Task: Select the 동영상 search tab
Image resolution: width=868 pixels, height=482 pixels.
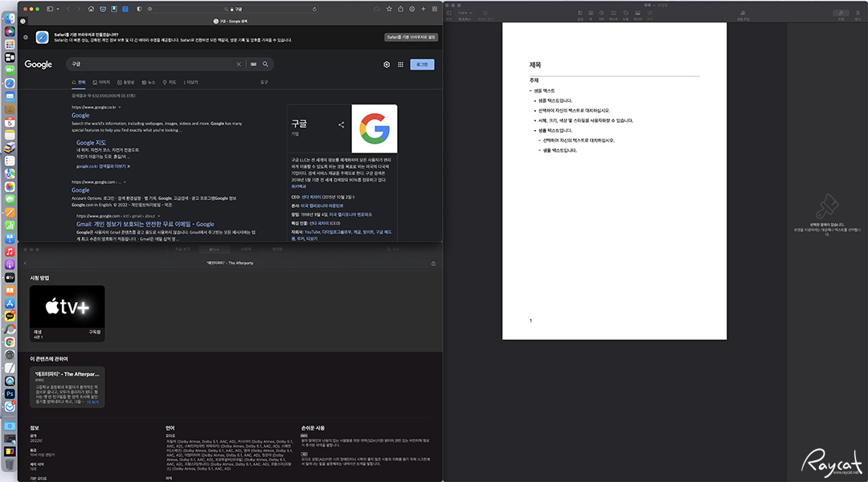Action: click(126, 83)
